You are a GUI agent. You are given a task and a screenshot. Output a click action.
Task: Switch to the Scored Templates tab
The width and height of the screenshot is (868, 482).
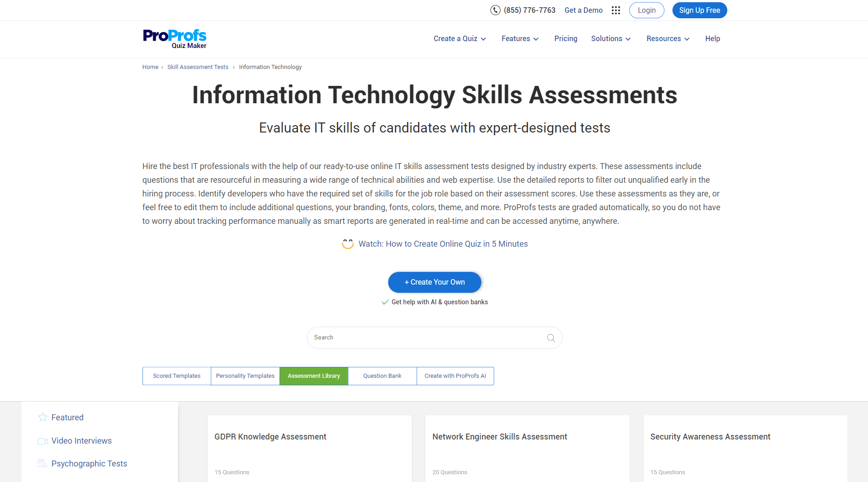(177, 376)
